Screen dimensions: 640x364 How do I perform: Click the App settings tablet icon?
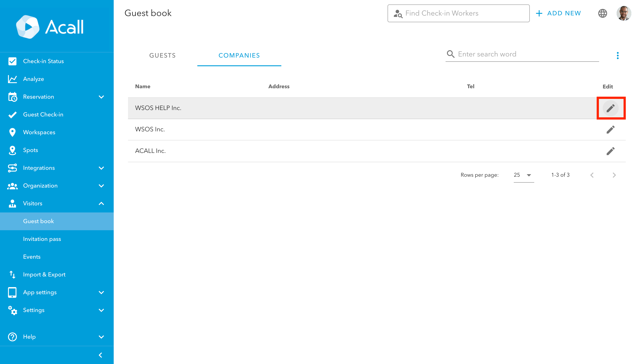[12, 292]
